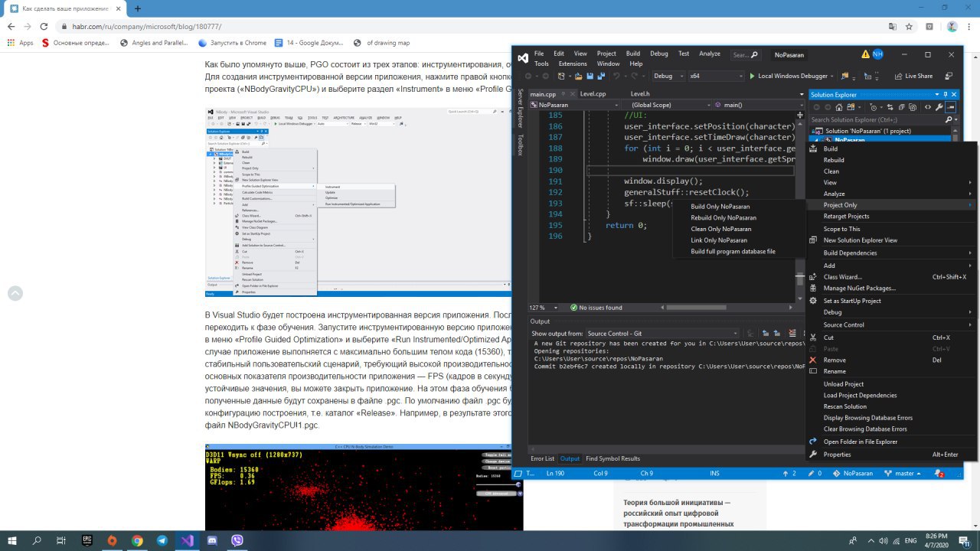Click the Telegram icon in Windows taskbar
The width and height of the screenshot is (980, 551).
coord(162,540)
